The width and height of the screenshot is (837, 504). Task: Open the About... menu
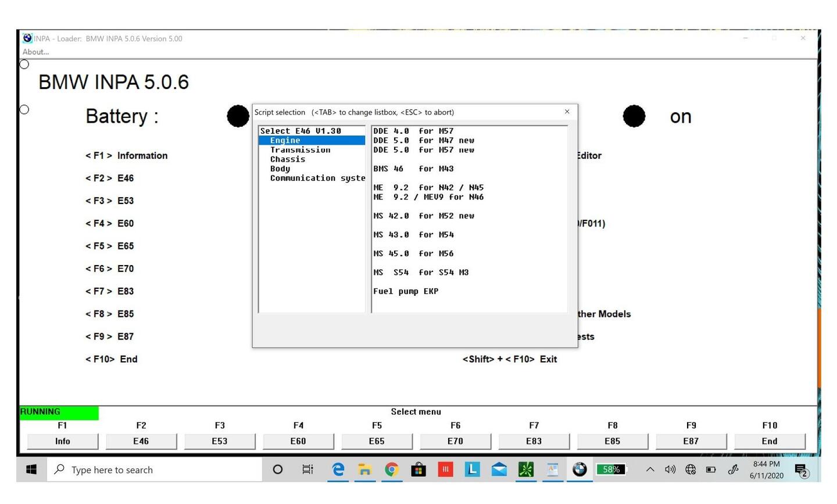pyautogui.click(x=35, y=52)
